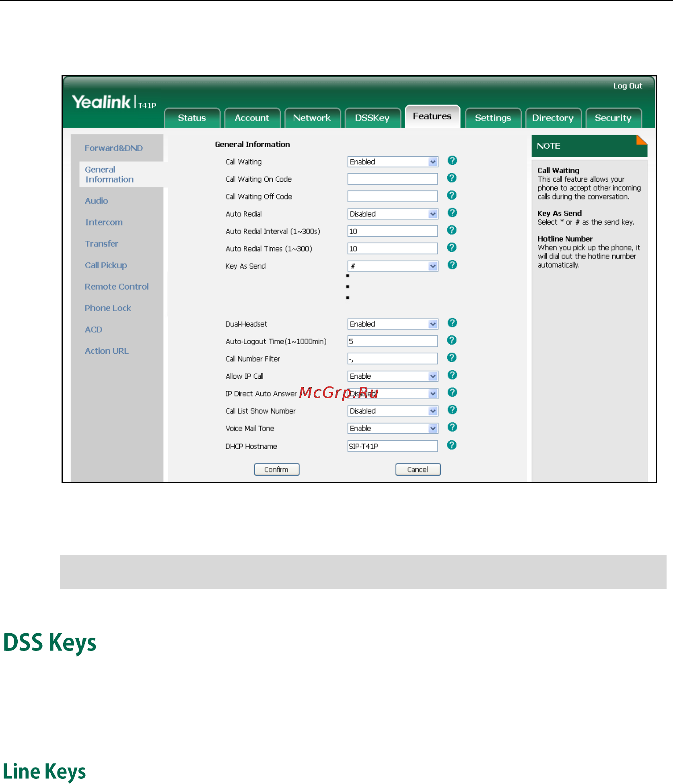Screen dimensions: 673x784
Task: Open the Call Waiting dropdown
Action: [393, 162]
